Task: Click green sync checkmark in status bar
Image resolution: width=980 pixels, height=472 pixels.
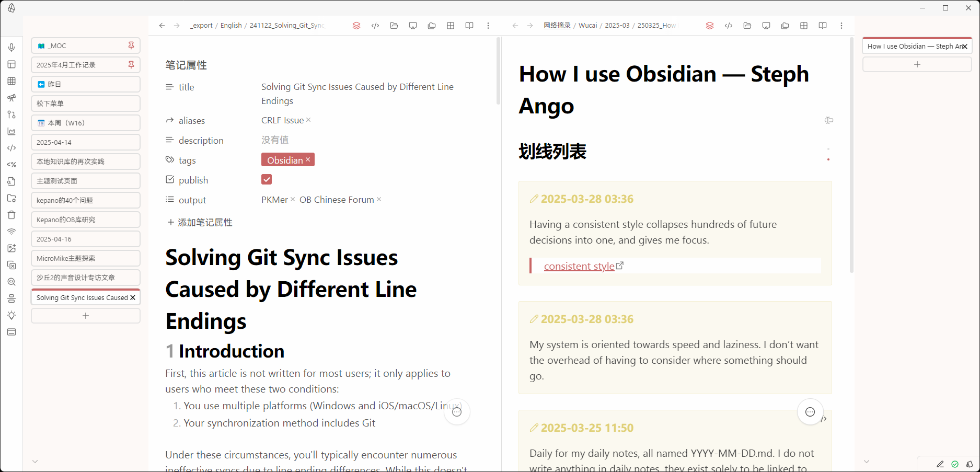Action: [955, 464]
